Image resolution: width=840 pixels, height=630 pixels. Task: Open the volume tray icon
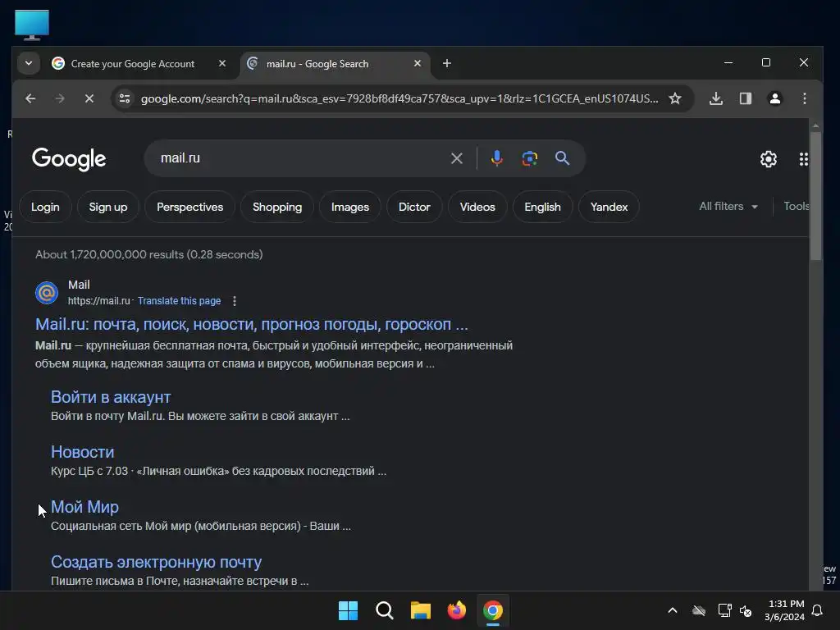coord(745,610)
